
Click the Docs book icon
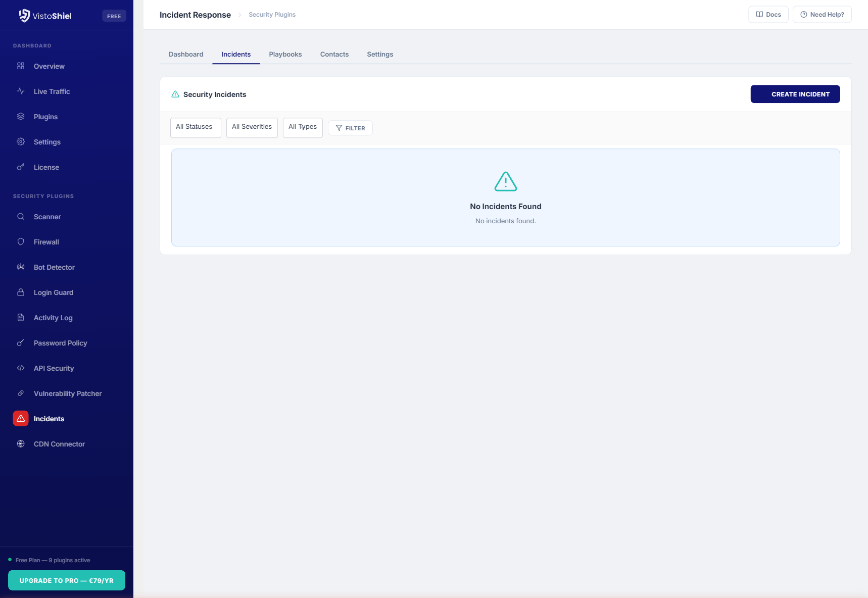tap(759, 14)
